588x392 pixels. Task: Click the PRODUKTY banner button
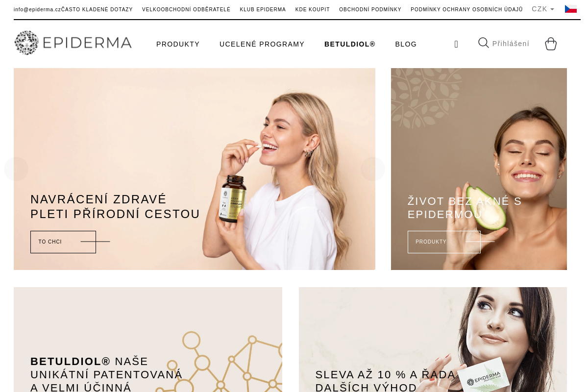444,242
